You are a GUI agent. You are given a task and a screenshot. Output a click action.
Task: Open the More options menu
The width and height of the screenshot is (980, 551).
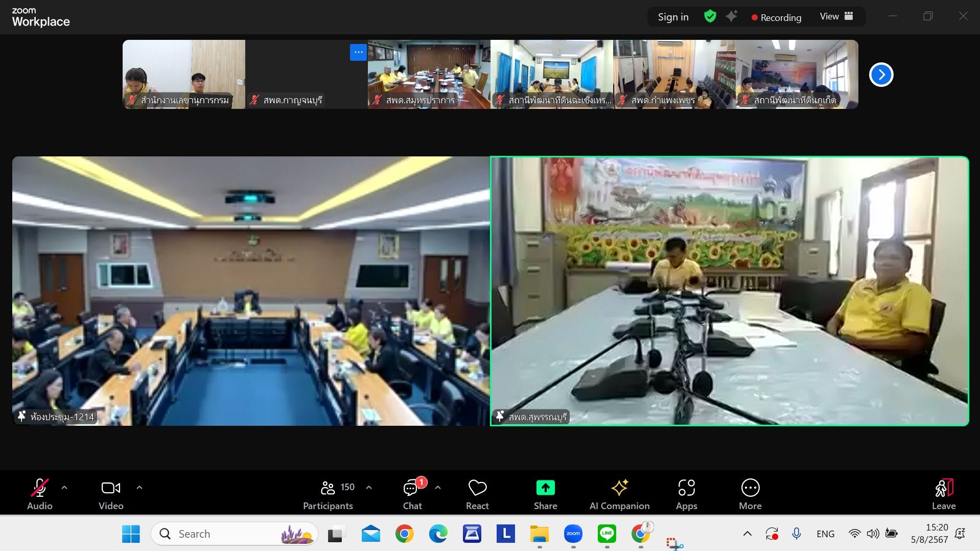point(750,493)
